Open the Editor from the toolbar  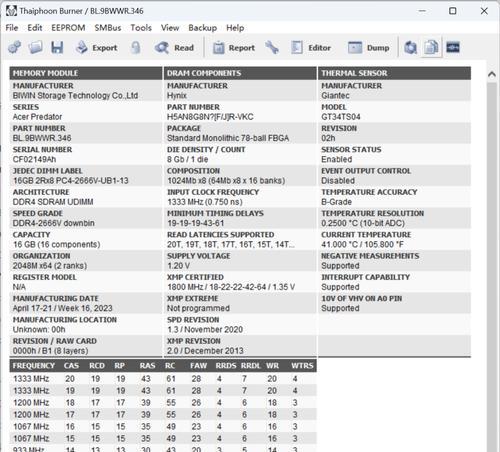tap(311, 48)
